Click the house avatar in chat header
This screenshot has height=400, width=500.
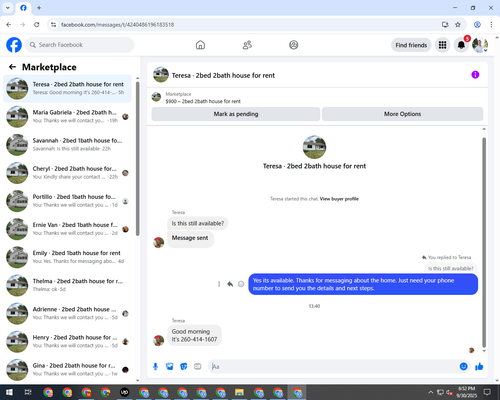pyautogui.click(x=161, y=75)
